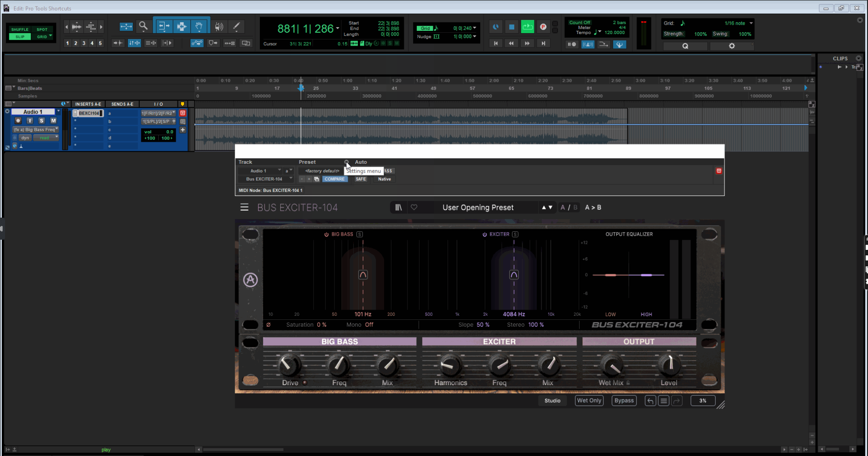Click the Big Bass Drive knob
This screenshot has height=456, width=868.
tap(289, 365)
